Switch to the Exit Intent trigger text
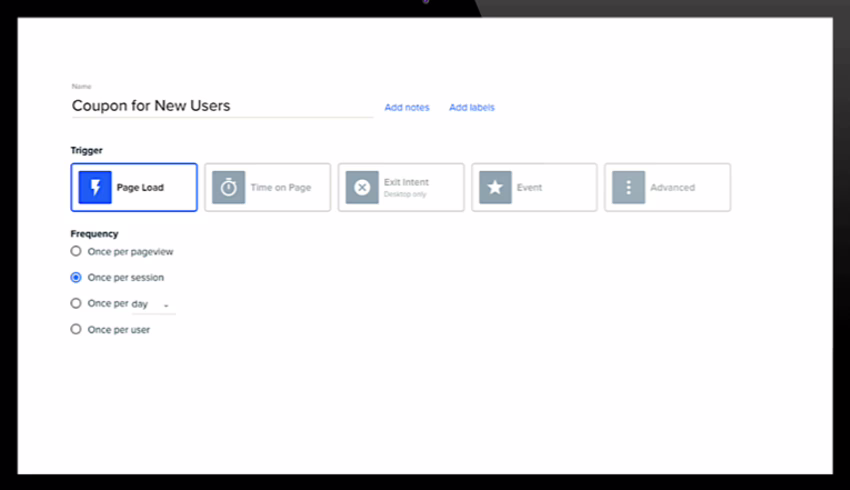The height and width of the screenshot is (490, 850). coord(406,183)
